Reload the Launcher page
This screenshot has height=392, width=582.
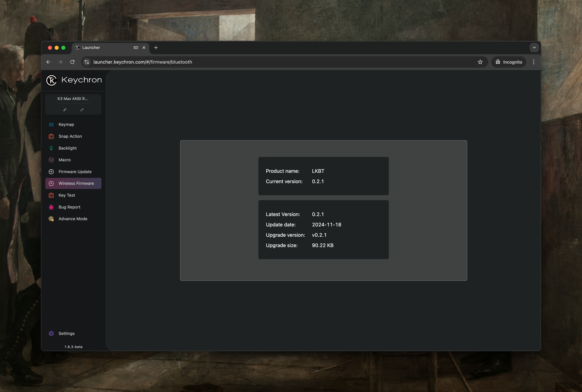click(72, 62)
